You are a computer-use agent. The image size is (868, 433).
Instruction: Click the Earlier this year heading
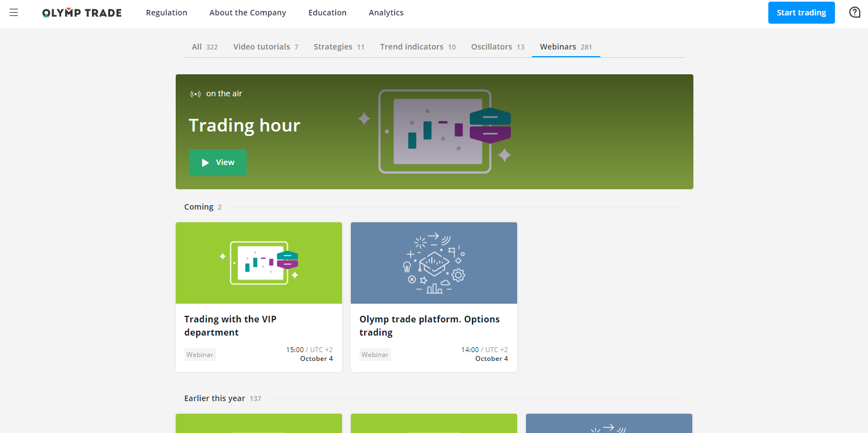pyautogui.click(x=215, y=398)
